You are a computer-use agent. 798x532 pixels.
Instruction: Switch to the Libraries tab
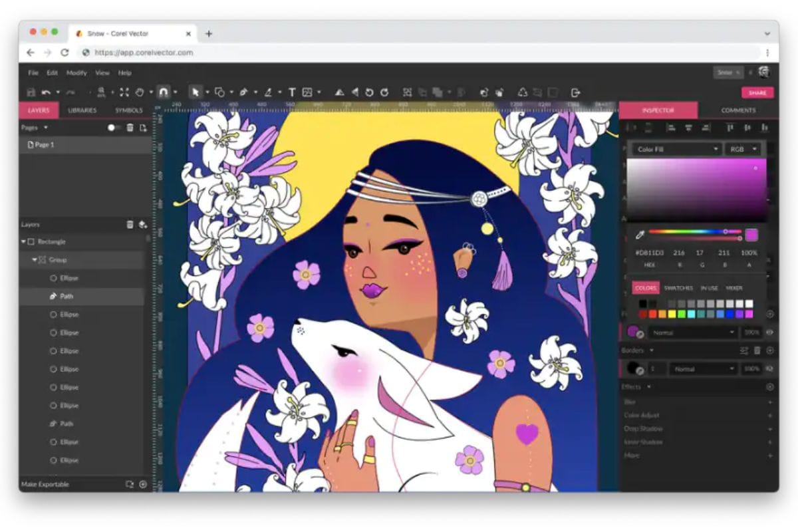pyautogui.click(x=82, y=110)
